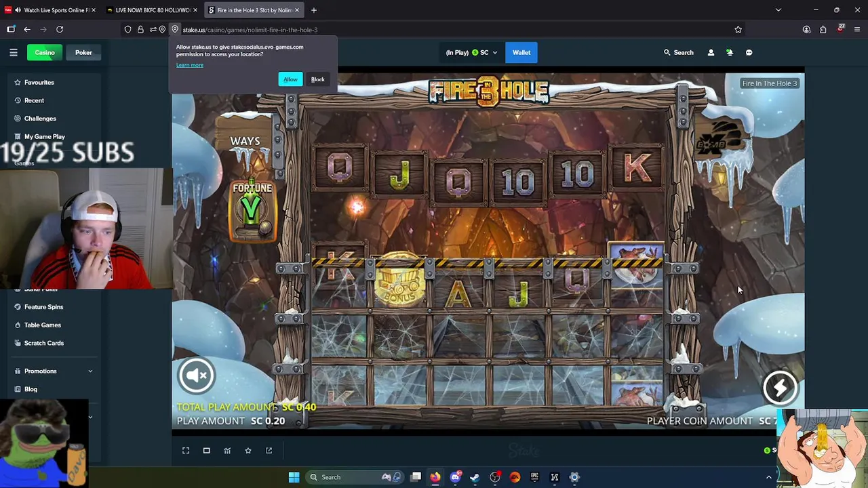Unmute the slot game sound
868x488 pixels.
tap(197, 375)
